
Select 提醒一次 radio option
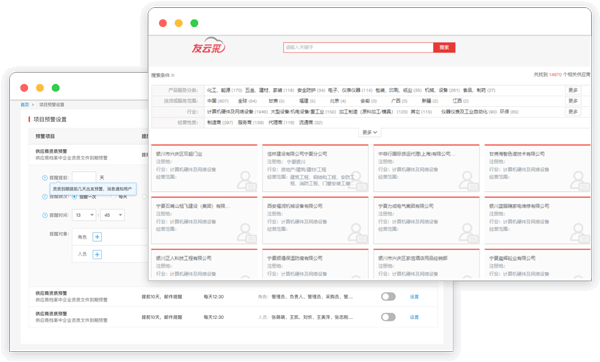(x=75, y=197)
